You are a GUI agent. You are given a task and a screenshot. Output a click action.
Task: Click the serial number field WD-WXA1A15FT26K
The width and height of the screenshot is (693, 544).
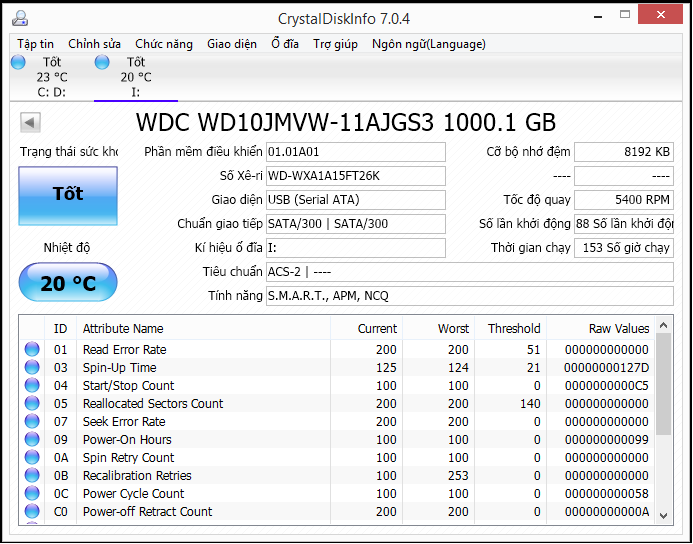tap(356, 176)
